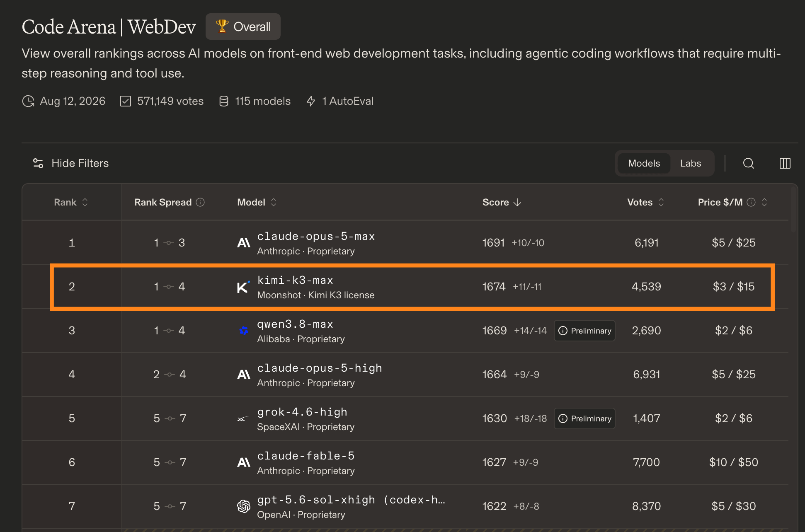Viewport: 805px width, 532px height.
Task: Click the rank spread range icon for claude-opus-5-max
Action: click(x=169, y=243)
